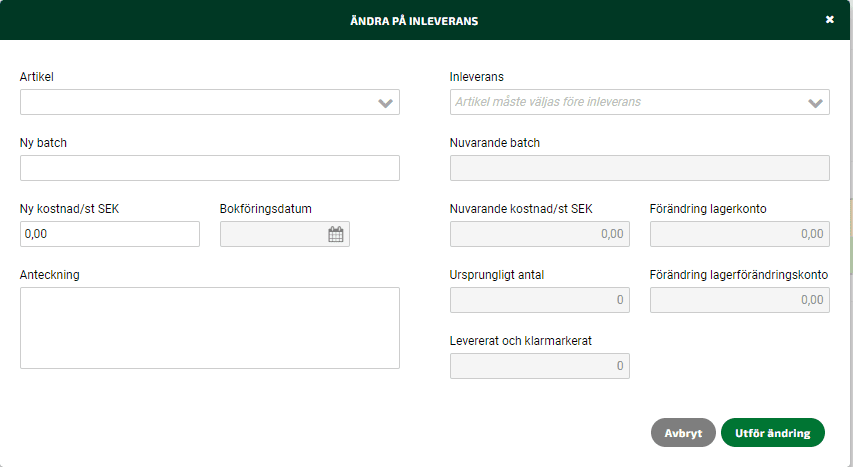
Task: Click the Förändring lagerförändringskonto field
Action: click(740, 300)
